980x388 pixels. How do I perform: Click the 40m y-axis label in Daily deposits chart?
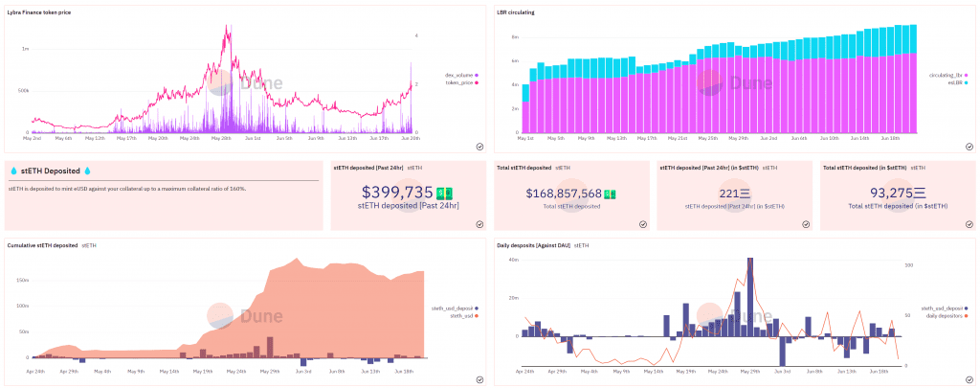[x=515, y=259]
